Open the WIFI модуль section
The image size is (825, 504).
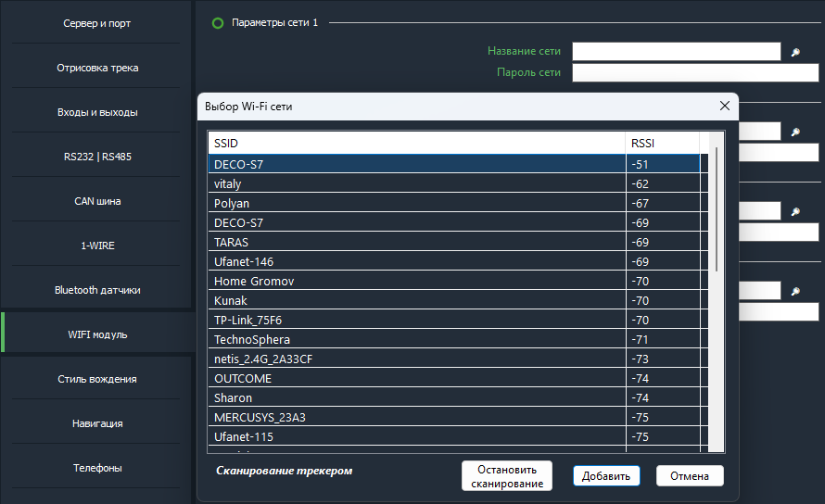click(x=97, y=334)
